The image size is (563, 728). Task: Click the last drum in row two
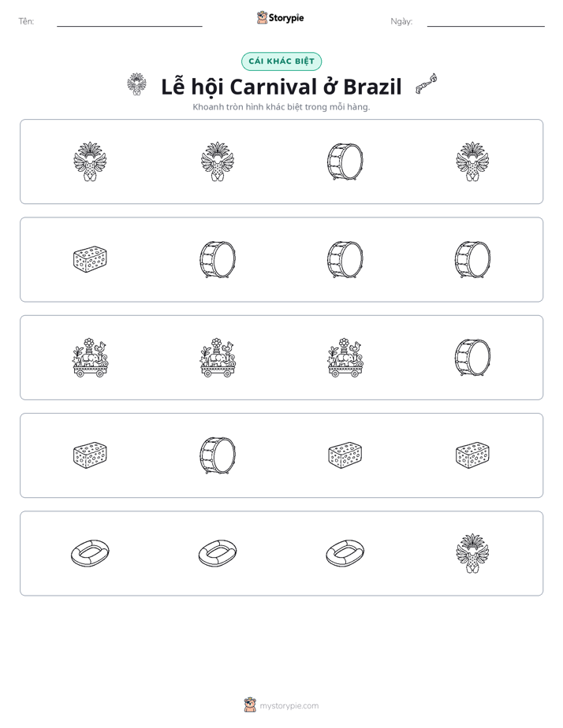click(472, 259)
